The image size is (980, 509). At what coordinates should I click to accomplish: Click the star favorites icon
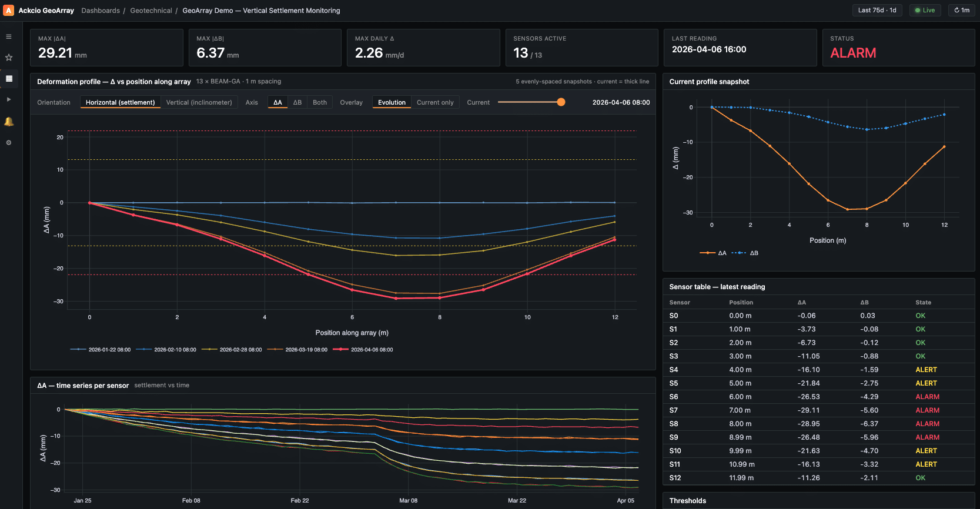(x=9, y=58)
